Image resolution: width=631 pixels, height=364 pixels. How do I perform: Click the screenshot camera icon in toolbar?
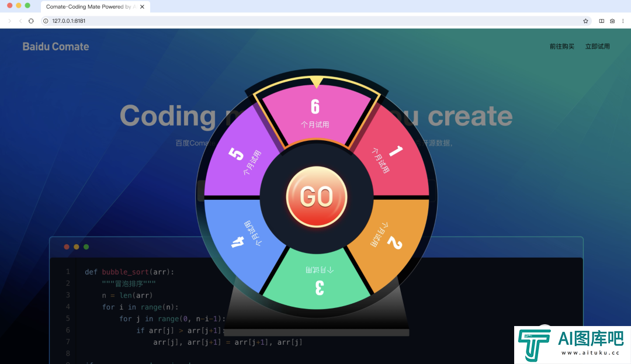coord(612,21)
